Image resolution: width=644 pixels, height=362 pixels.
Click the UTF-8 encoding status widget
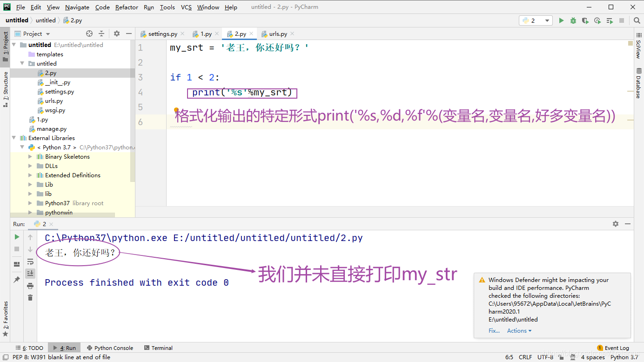pyautogui.click(x=545, y=357)
